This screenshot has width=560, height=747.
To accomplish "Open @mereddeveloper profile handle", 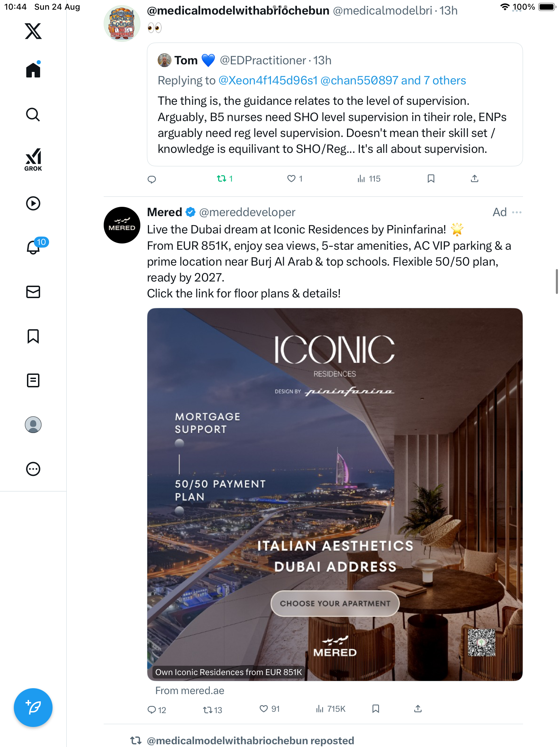I will 247,212.
